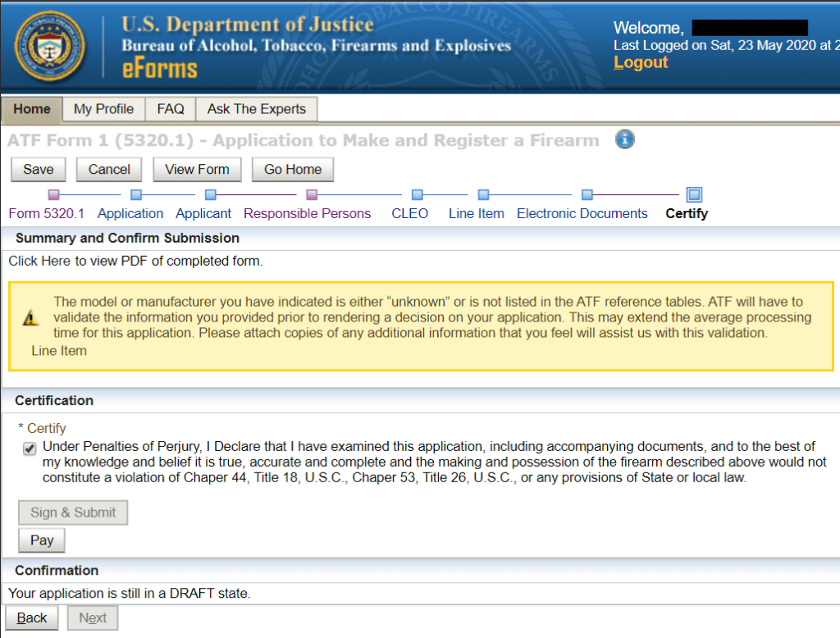
Task: Click Here to view PDF of completed form
Action: click(x=135, y=261)
